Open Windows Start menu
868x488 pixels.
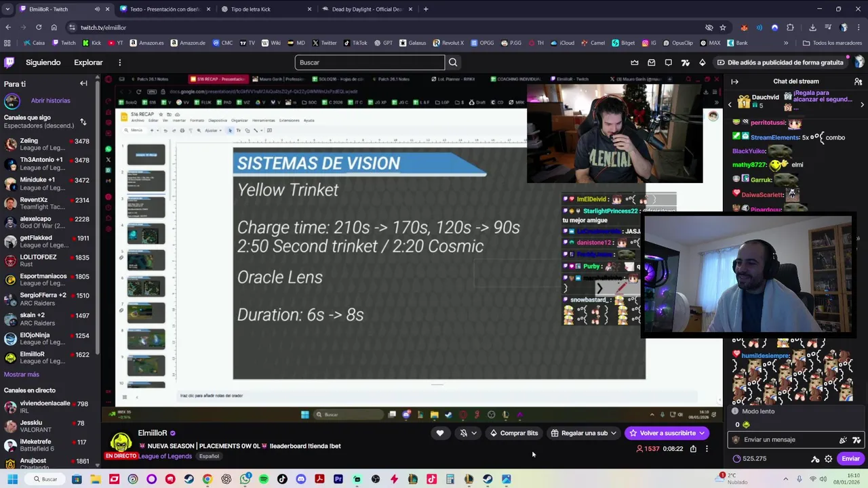tap(12, 479)
